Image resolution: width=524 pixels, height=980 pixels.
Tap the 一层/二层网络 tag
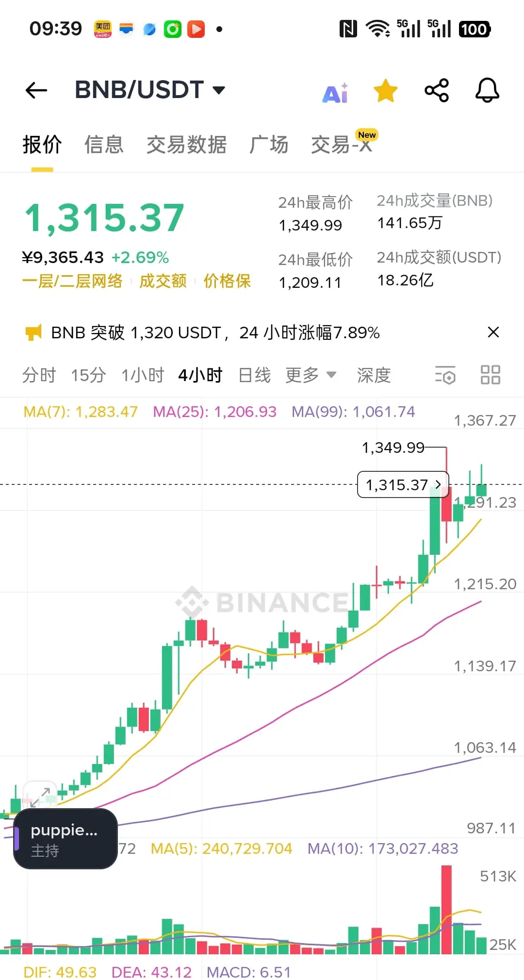(72, 281)
